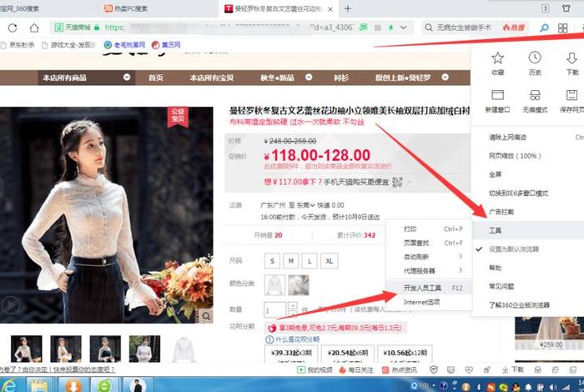584x392 pixels.
Task: Expand 原创上新•曼轻罗 dropdown arrow
Action: click(445, 77)
